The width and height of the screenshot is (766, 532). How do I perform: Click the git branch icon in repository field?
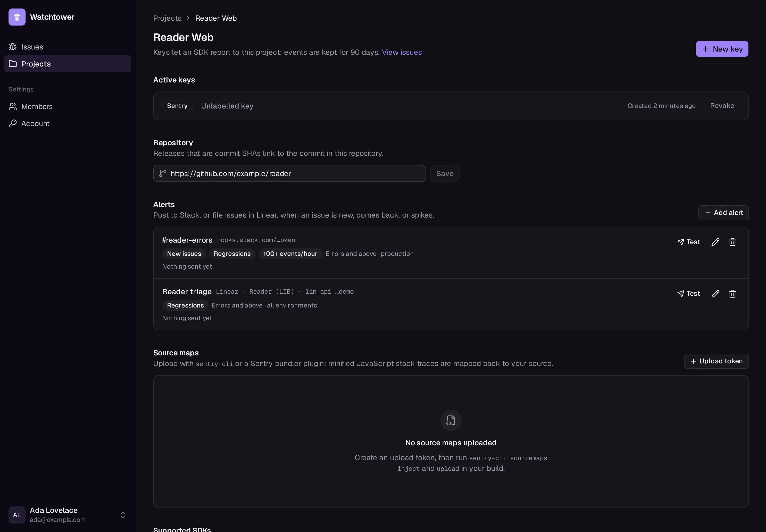(x=163, y=174)
